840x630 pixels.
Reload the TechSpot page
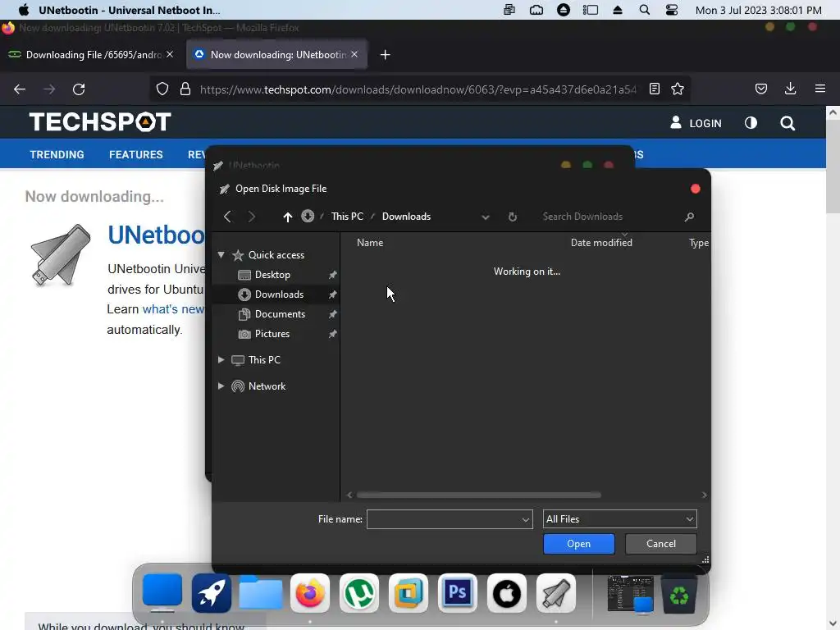click(x=79, y=89)
